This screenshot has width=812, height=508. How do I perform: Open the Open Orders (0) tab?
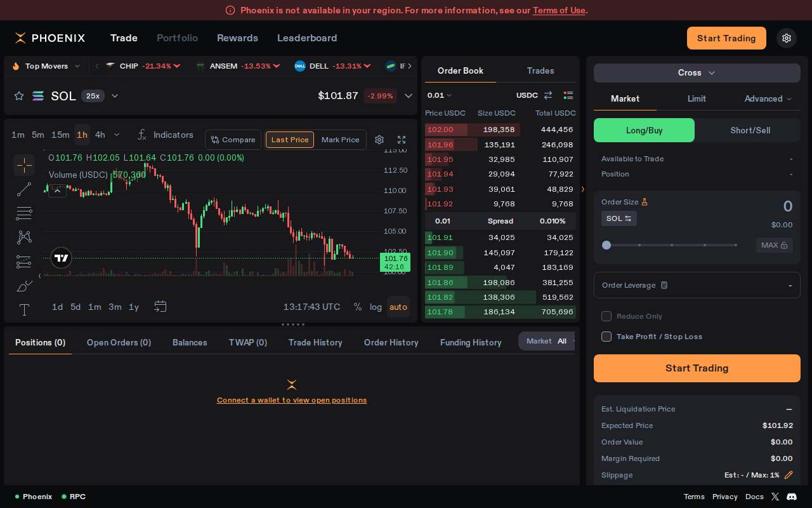coord(119,342)
